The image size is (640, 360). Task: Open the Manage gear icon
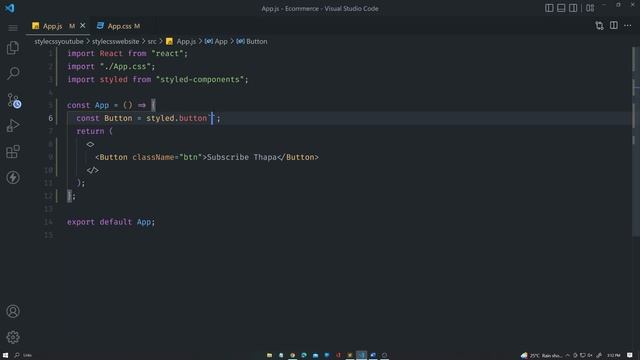(x=13, y=337)
